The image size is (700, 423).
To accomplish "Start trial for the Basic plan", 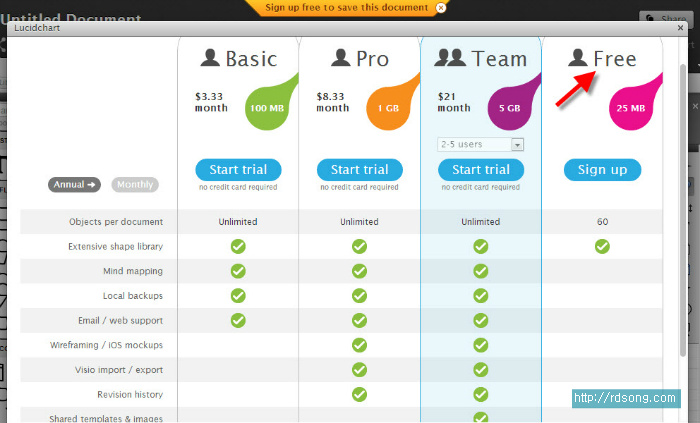I will (x=238, y=169).
